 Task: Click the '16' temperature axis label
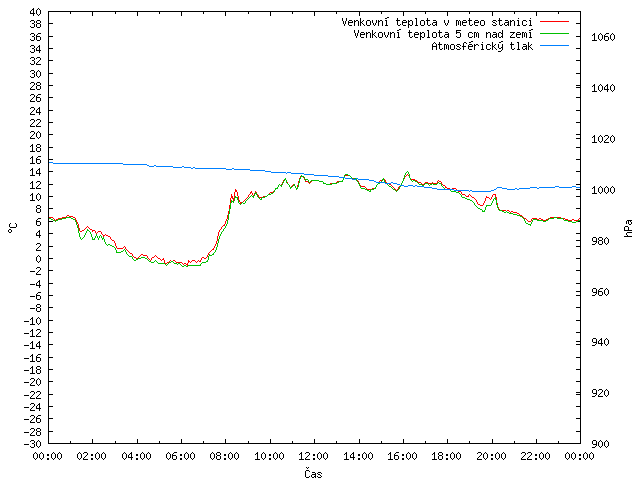pyautogui.click(x=36, y=160)
